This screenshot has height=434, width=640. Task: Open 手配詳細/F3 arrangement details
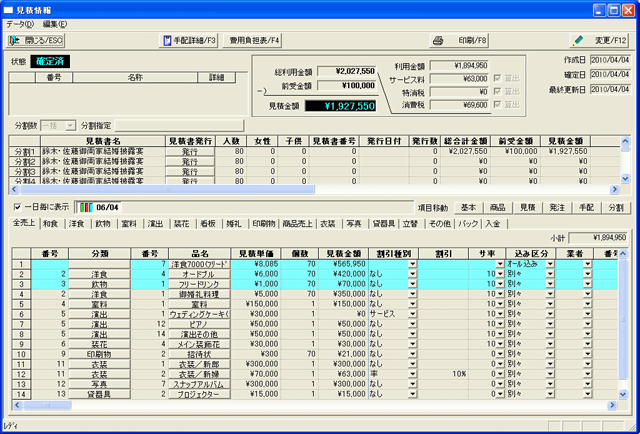[189, 41]
